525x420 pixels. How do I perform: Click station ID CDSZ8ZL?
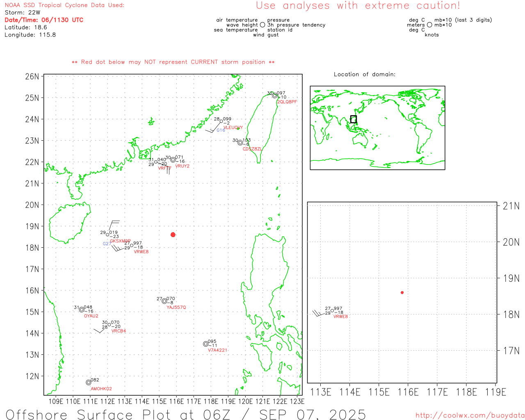[x=252, y=149]
